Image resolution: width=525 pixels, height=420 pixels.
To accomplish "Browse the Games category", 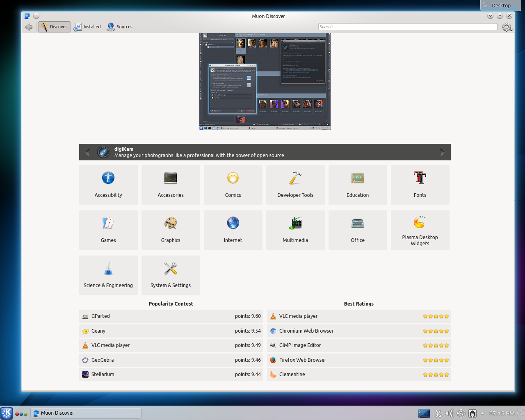I will [x=108, y=230].
